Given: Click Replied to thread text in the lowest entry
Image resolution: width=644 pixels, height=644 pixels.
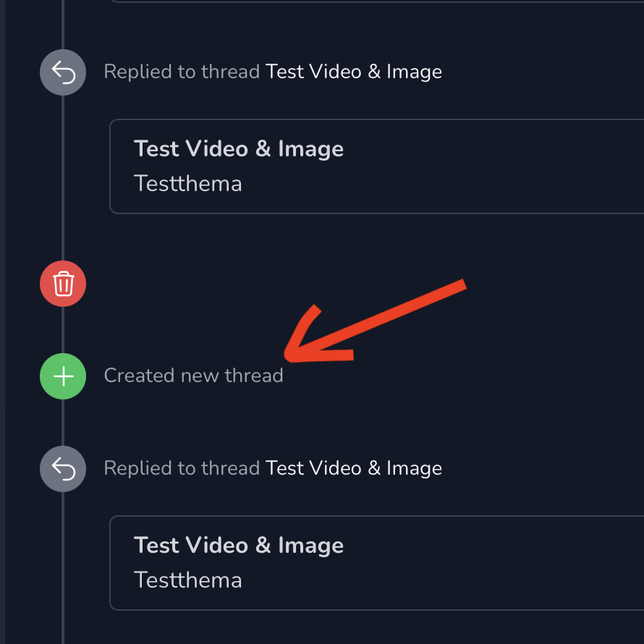Looking at the screenshot, I should coord(182,468).
